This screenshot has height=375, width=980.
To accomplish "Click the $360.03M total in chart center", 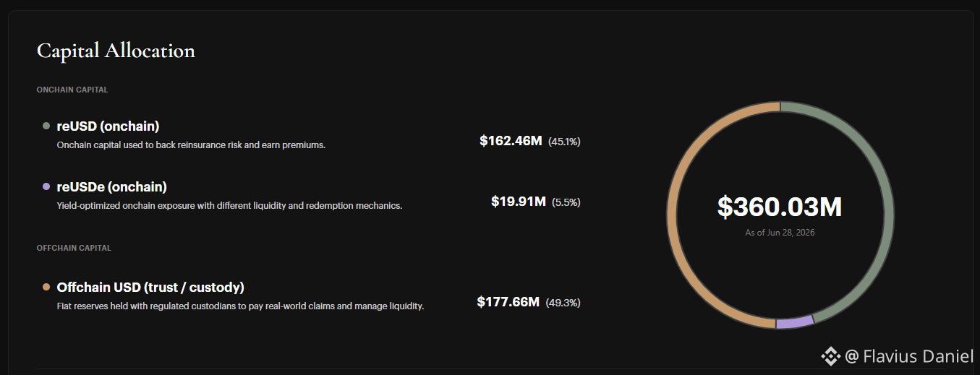I will [780, 207].
